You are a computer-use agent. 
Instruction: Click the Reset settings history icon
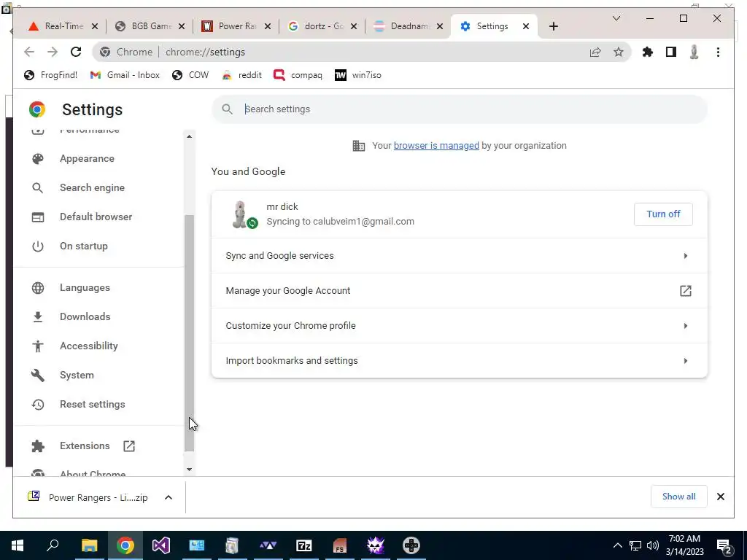click(38, 404)
